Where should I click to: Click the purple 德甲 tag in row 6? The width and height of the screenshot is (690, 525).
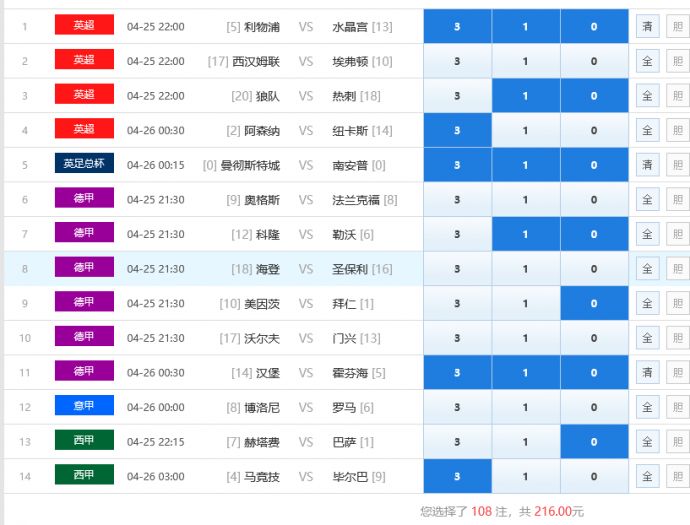(84, 198)
